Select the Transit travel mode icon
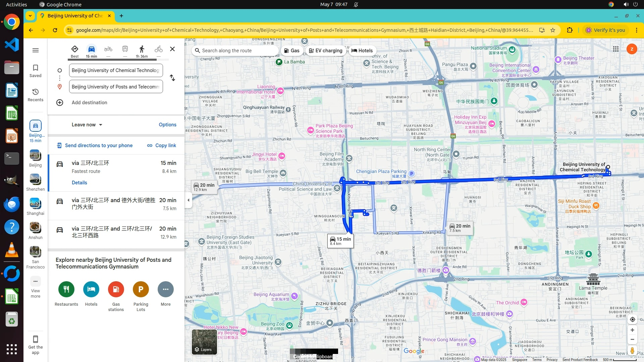 125,49
